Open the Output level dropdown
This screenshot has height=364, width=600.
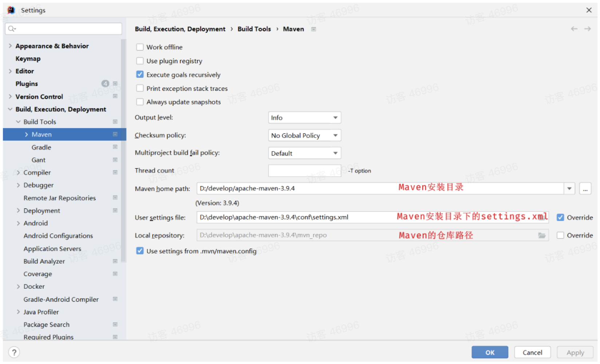pyautogui.click(x=304, y=118)
